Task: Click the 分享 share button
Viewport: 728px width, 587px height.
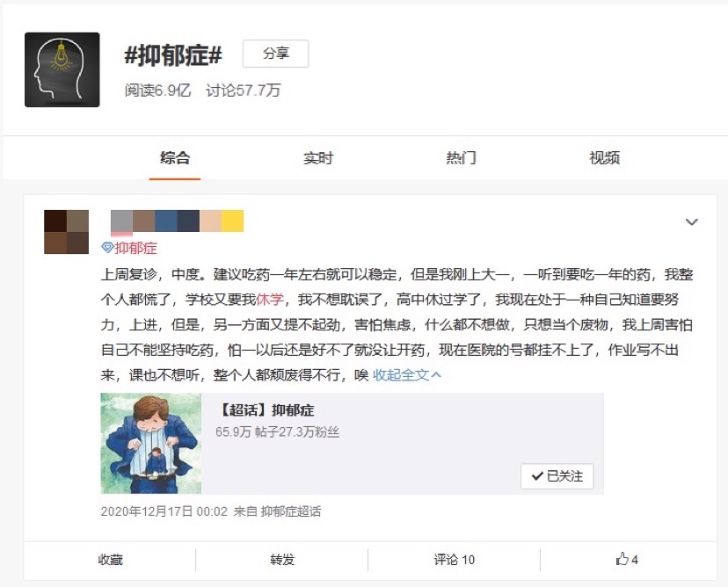Action: pos(276,54)
